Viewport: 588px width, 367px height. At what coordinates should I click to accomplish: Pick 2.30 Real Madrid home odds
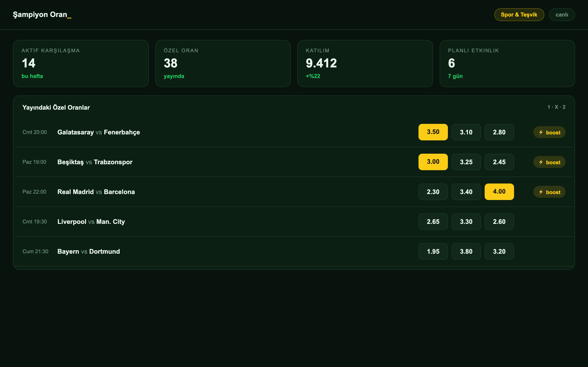(433, 192)
